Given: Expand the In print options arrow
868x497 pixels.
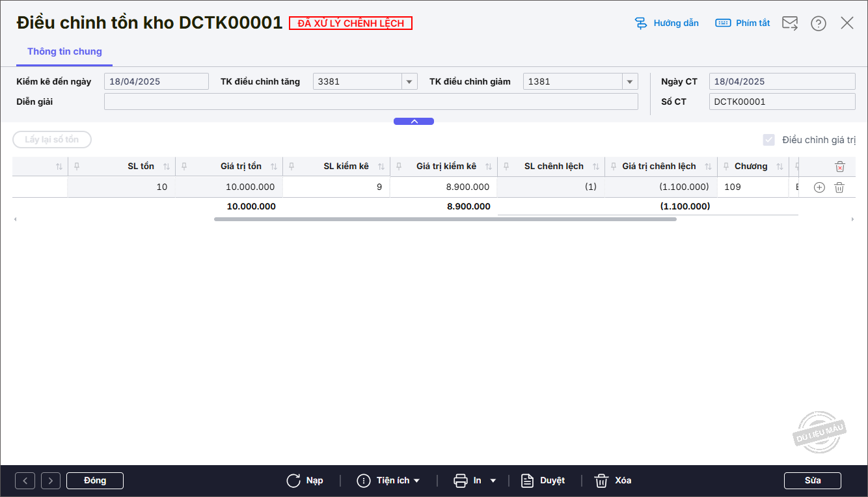Looking at the screenshot, I should click(x=493, y=481).
